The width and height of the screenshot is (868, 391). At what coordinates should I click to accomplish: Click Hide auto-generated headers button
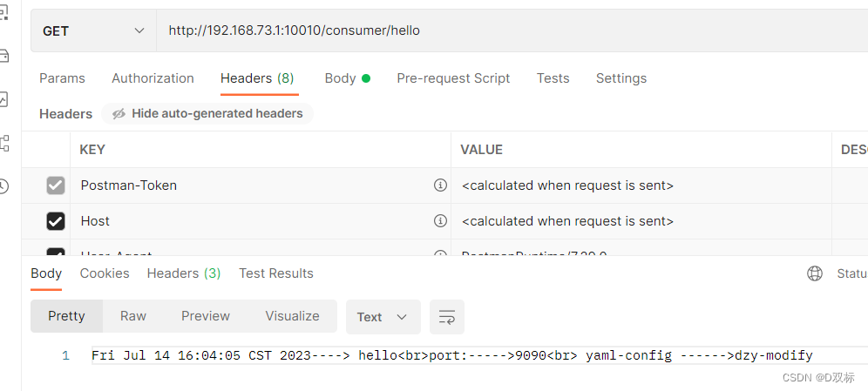pyautogui.click(x=207, y=114)
